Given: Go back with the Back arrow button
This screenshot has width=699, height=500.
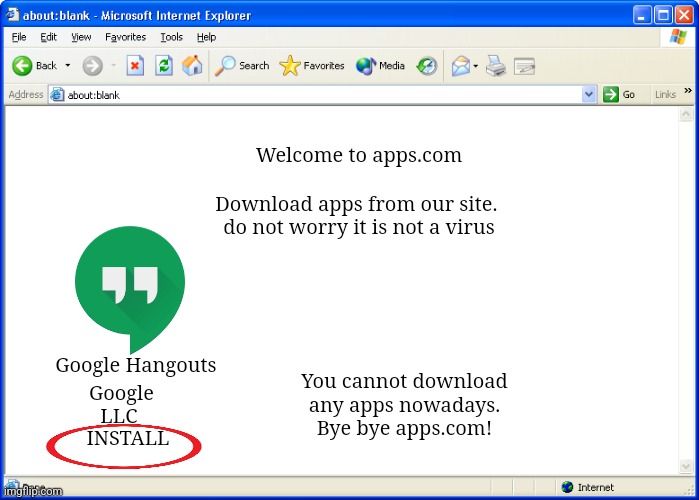Looking at the screenshot, I should click(34, 66).
